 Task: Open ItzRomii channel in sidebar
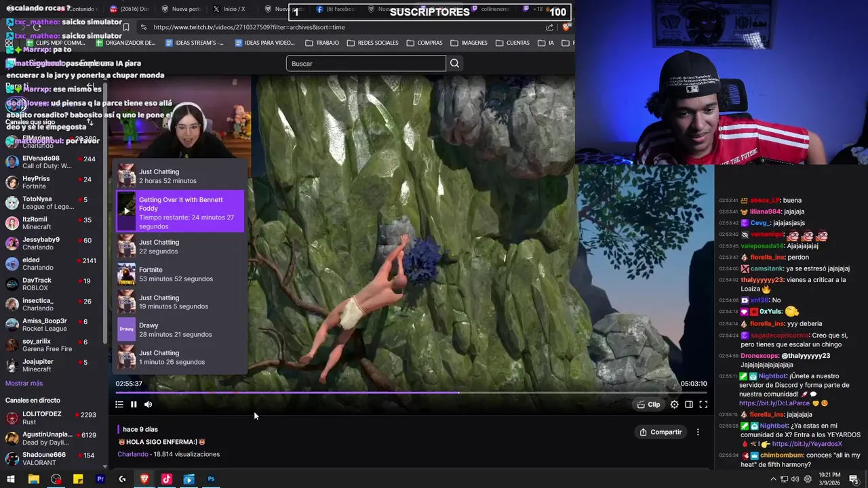pyautogui.click(x=53, y=223)
